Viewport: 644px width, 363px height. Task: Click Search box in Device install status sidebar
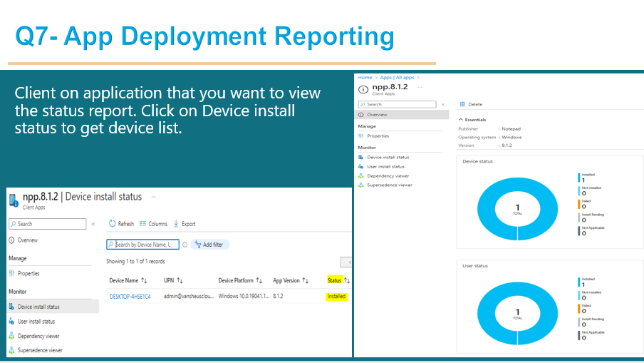(48, 224)
